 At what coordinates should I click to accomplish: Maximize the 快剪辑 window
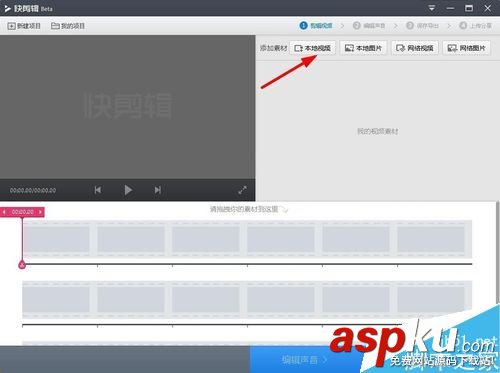pos(469,8)
